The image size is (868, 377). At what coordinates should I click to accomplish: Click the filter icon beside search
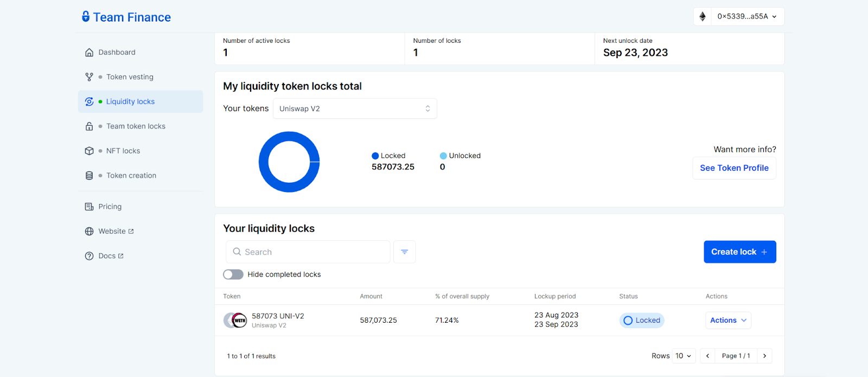(x=404, y=252)
